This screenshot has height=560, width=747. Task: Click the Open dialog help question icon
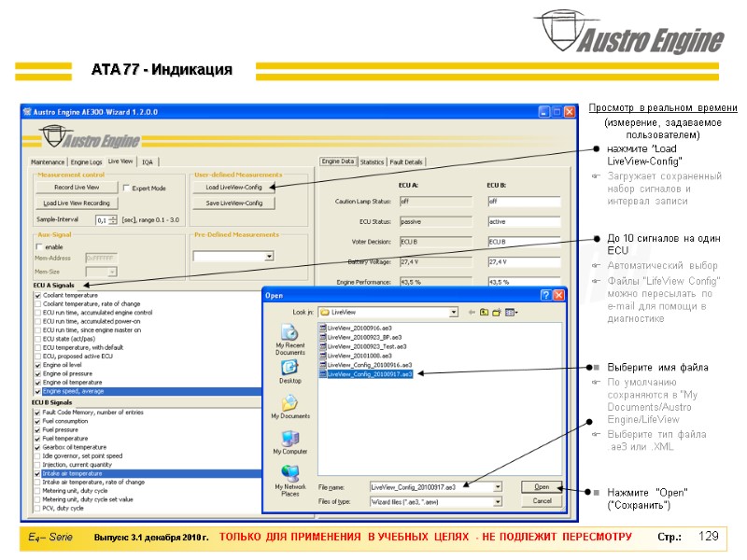pos(546,295)
